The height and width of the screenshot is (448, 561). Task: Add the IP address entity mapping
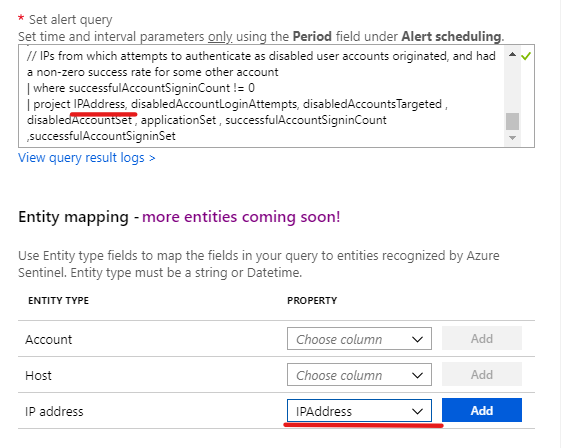click(x=482, y=410)
